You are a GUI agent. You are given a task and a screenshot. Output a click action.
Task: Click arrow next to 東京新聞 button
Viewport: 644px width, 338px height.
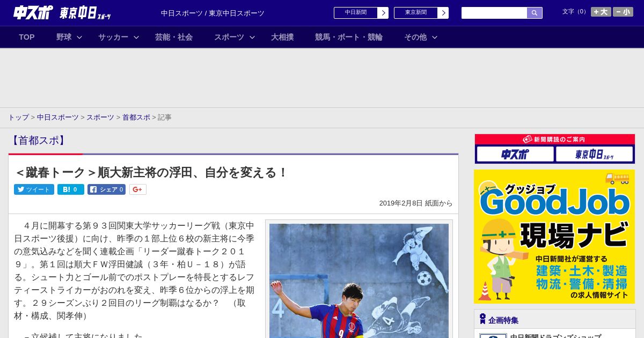[443, 13]
